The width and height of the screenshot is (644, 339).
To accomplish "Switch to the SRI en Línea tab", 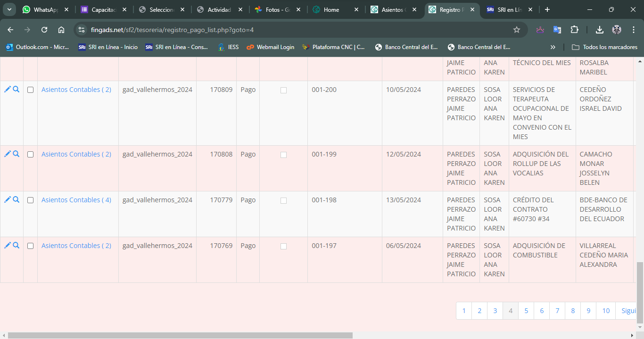I will point(509,9).
